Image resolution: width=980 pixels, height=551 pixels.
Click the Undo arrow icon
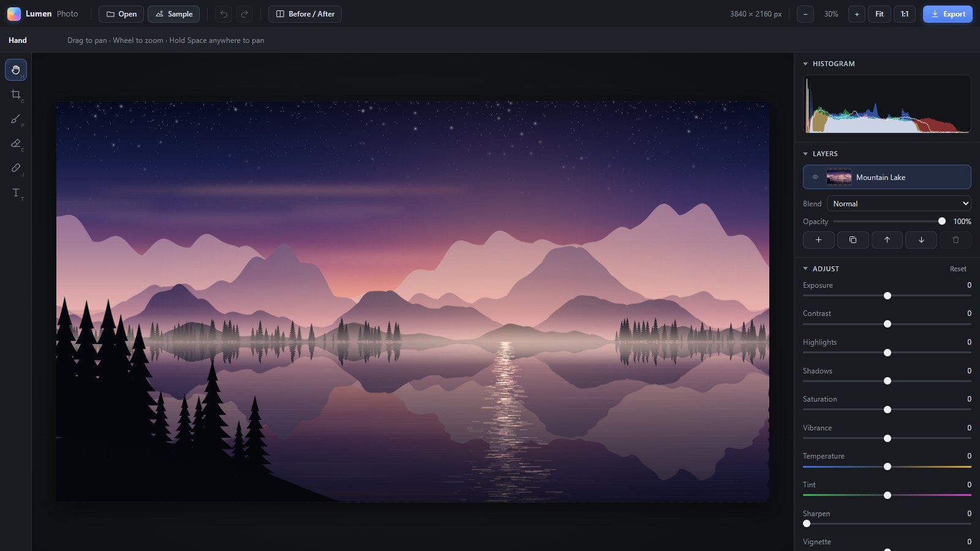click(x=224, y=14)
